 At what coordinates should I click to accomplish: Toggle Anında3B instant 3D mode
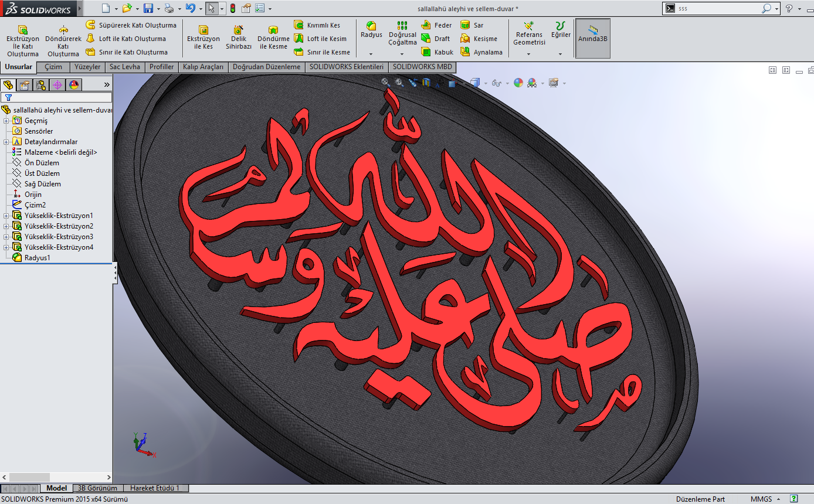[593, 38]
